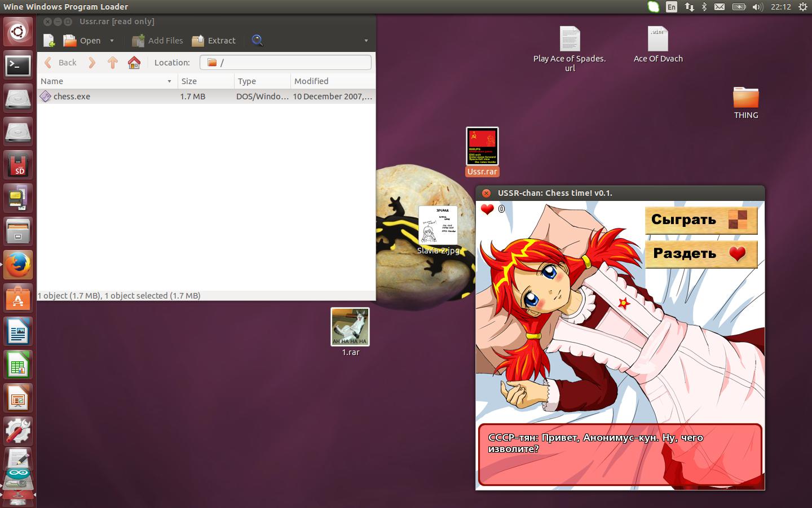Viewport: 812px width, 508px height.
Task: Click the Open archive button
Action: (82, 41)
